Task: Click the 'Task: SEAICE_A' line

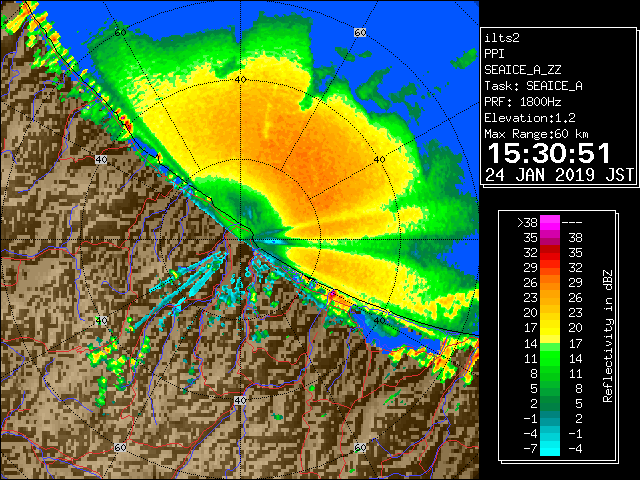Action: 533,86
